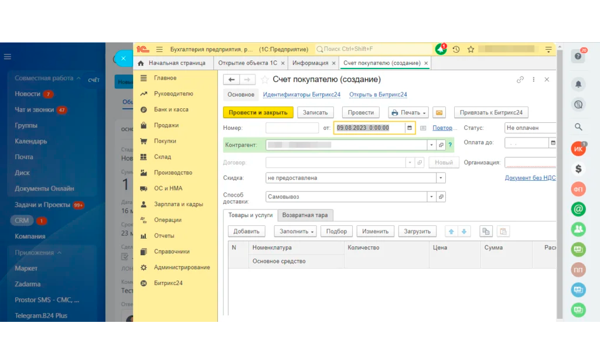Click the Подбор button
600x364 pixels.
click(336, 231)
